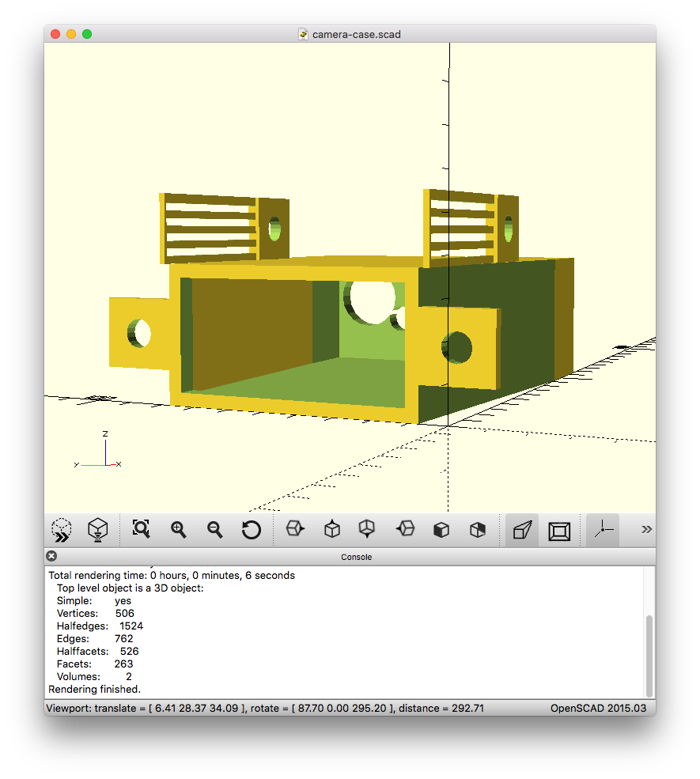Zoom out of the 3D view

(214, 529)
